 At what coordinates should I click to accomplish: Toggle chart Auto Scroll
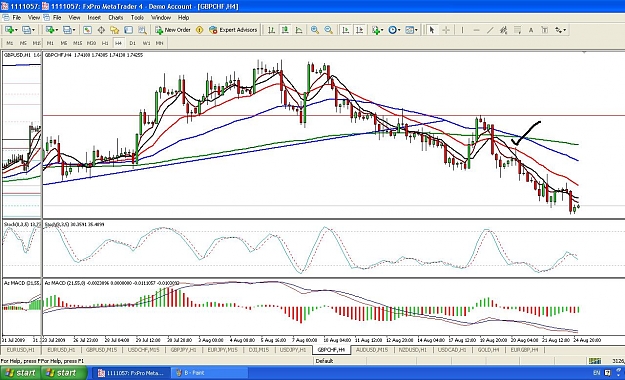pyautogui.click(x=346, y=30)
